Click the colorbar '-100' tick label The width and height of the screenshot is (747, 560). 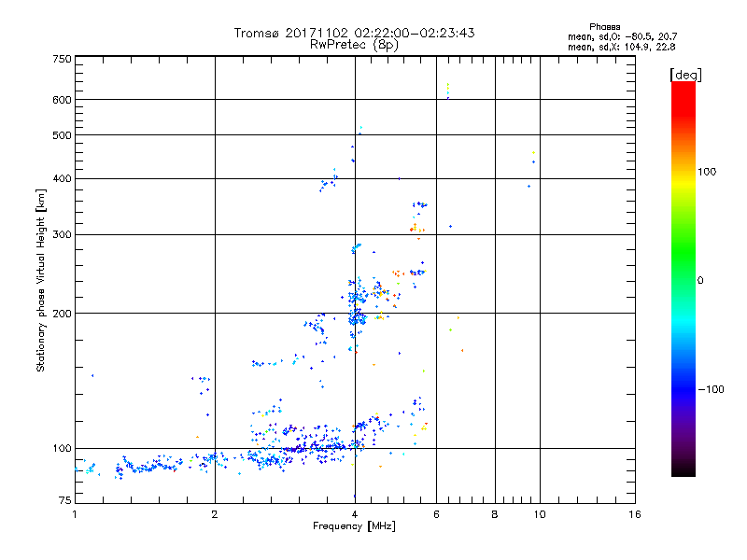pos(711,389)
